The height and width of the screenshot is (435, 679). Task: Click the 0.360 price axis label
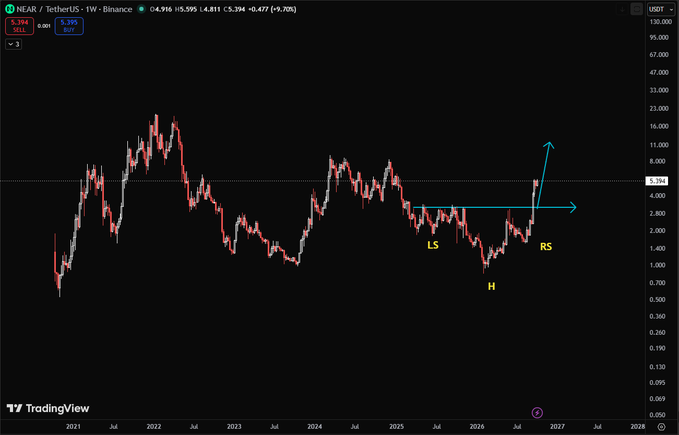[658, 316]
